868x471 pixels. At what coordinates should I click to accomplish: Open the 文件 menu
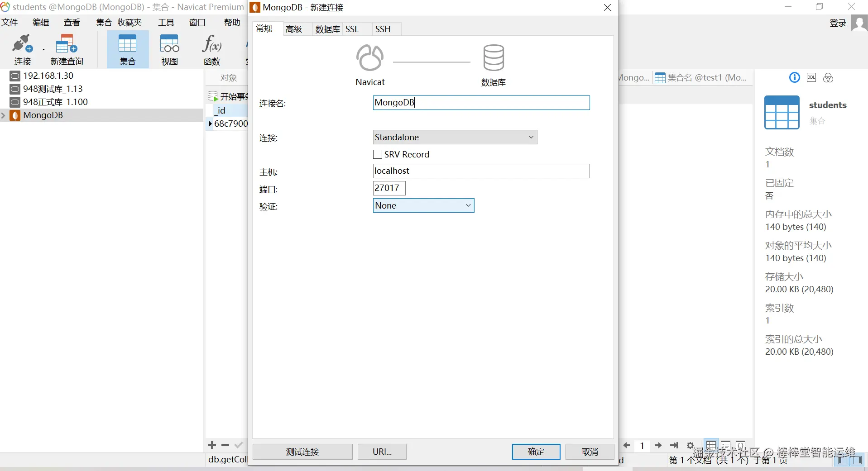[10, 23]
